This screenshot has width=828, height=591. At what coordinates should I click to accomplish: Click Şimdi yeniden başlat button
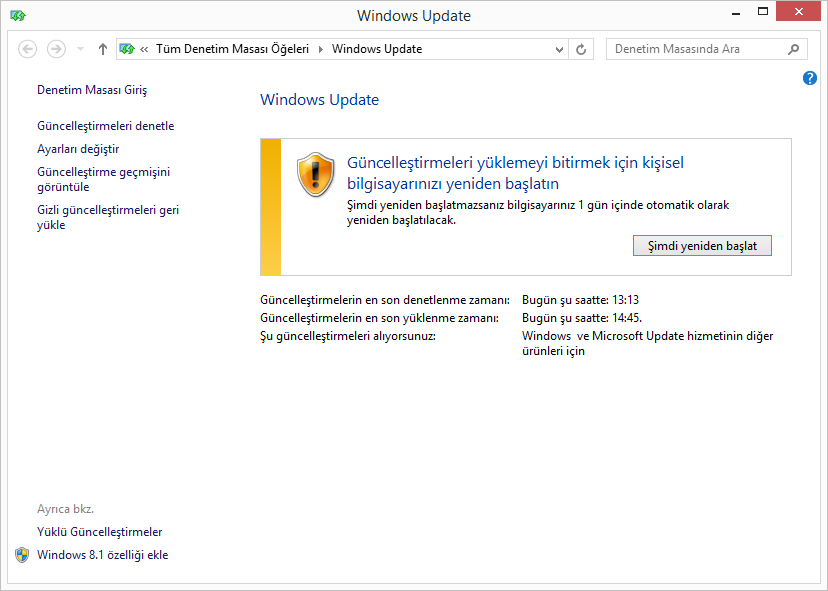702,246
